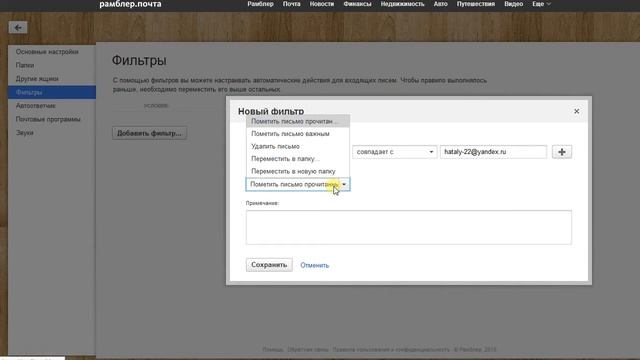Choose Переместить в новую папку option
This screenshot has width=640, height=360.
point(298,171)
